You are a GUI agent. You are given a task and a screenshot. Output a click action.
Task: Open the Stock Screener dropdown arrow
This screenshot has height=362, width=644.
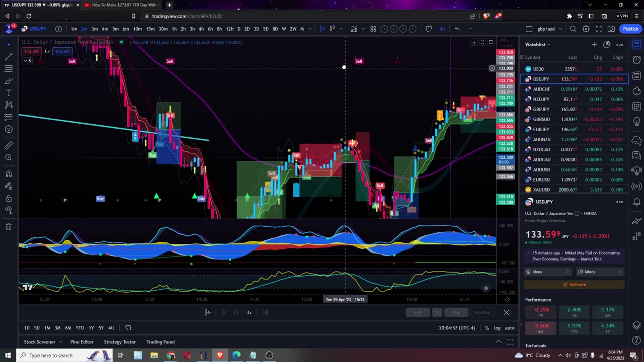point(60,342)
